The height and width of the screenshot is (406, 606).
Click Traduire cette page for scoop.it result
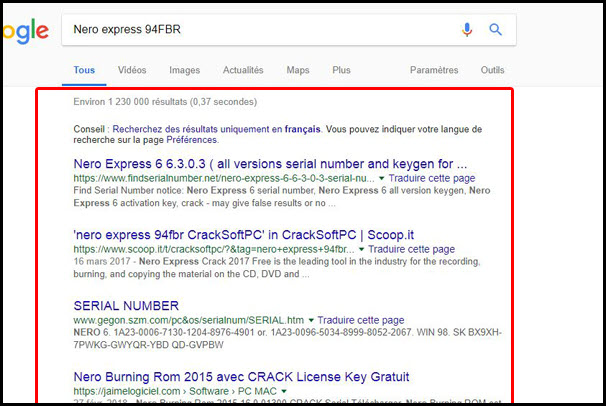411,248
